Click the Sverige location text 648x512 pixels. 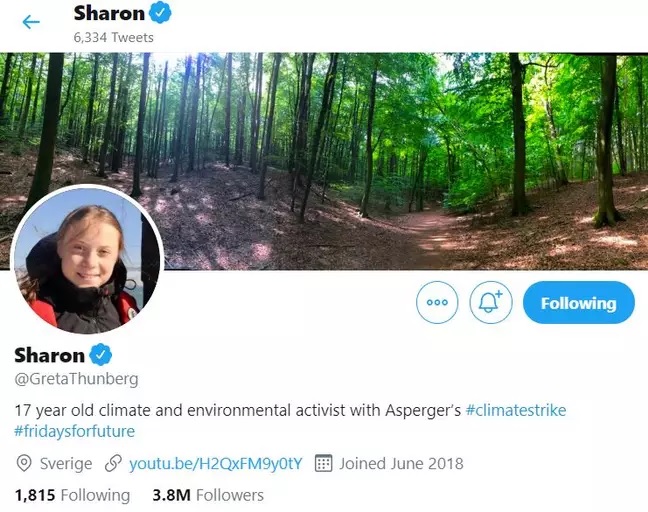click(x=66, y=464)
